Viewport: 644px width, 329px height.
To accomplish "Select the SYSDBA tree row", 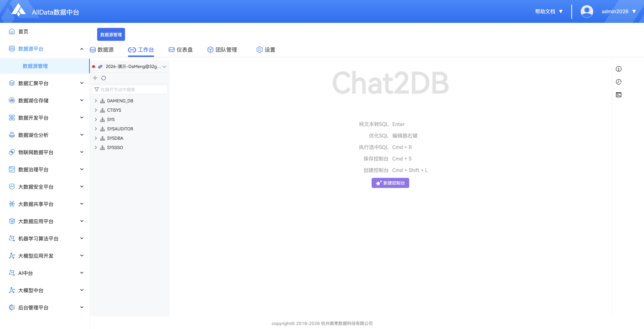I will [129, 138].
